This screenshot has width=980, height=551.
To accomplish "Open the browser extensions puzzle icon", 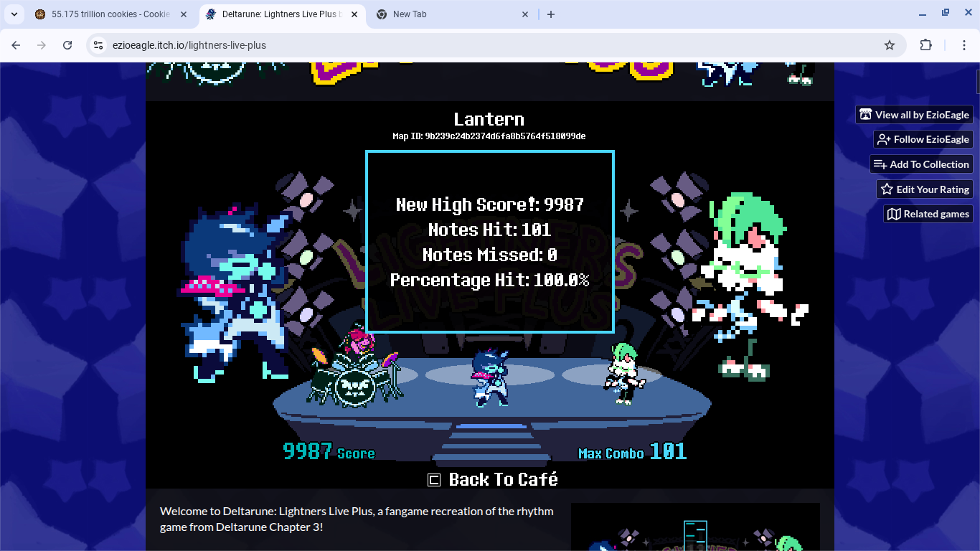I will point(925,44).
